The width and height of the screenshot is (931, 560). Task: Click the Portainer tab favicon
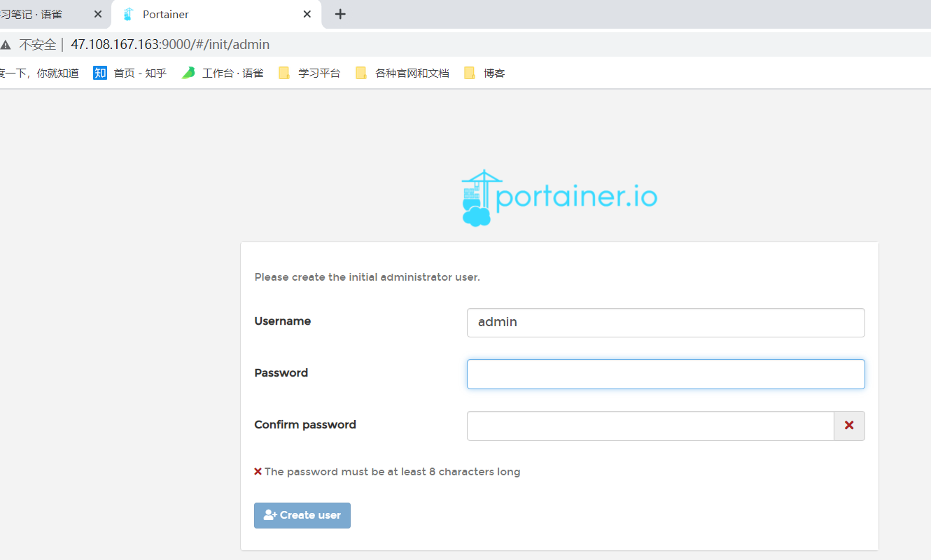click(x=128, y=14)
